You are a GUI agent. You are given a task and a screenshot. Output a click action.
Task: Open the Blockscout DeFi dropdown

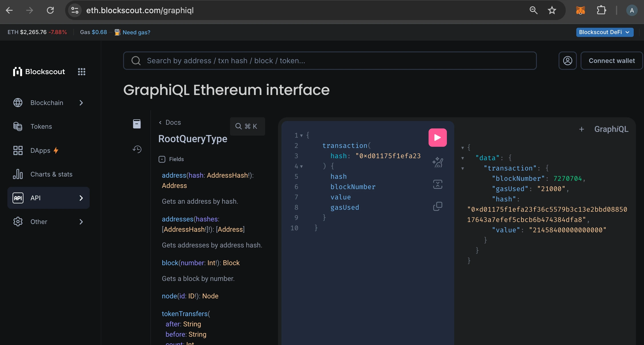(x=605, y=32)
